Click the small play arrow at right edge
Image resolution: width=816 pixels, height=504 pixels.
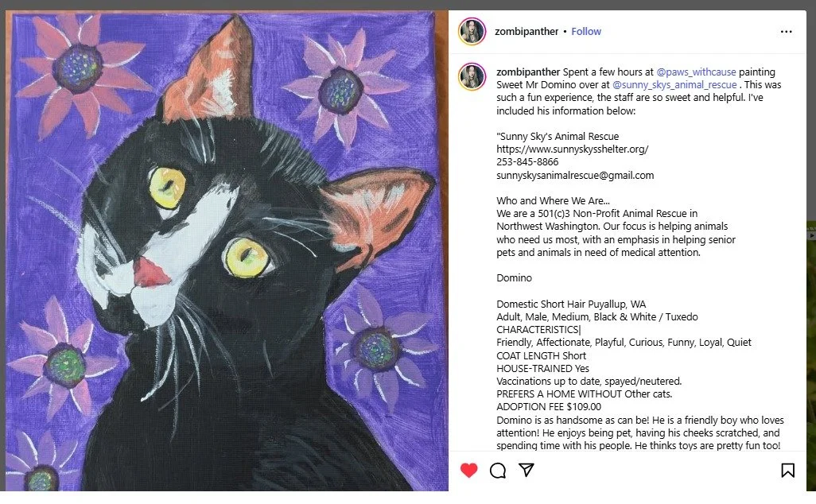812,235
